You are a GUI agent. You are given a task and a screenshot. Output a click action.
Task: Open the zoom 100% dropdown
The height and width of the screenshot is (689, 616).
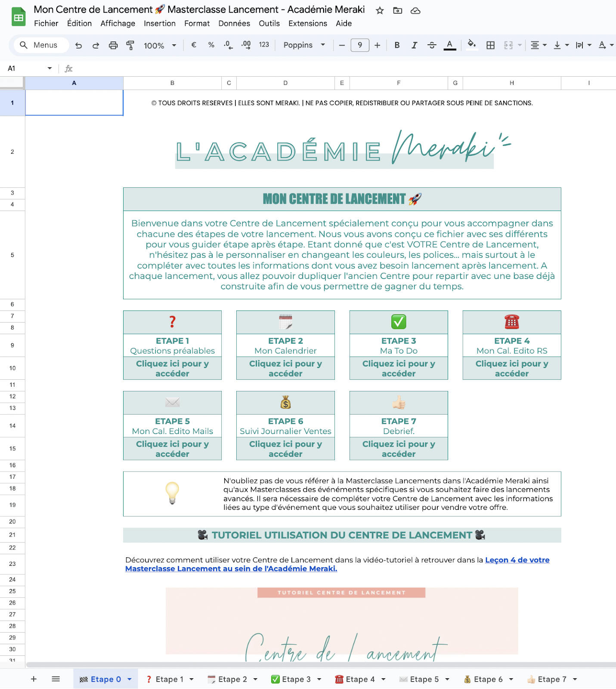(x=160, y=45)
